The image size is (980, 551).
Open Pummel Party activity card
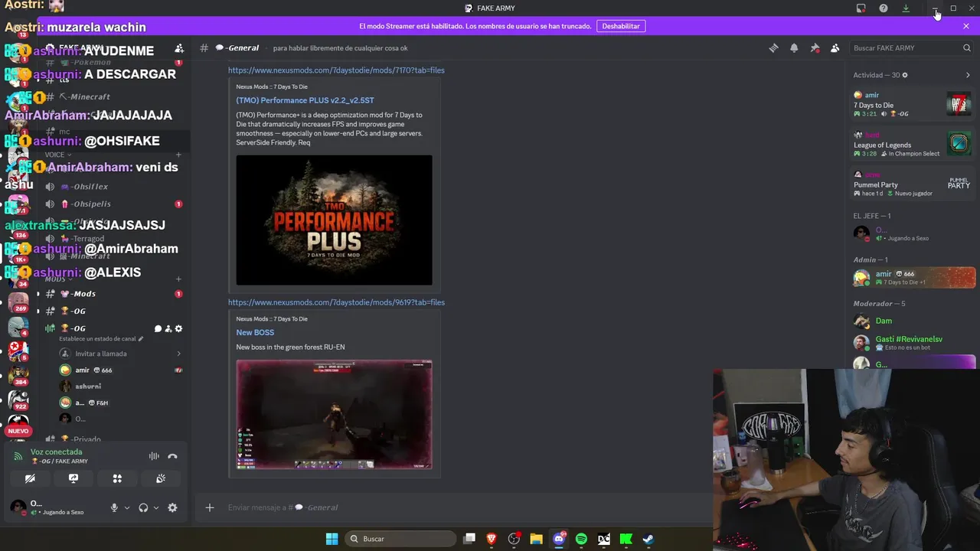[x=911, y=184]
